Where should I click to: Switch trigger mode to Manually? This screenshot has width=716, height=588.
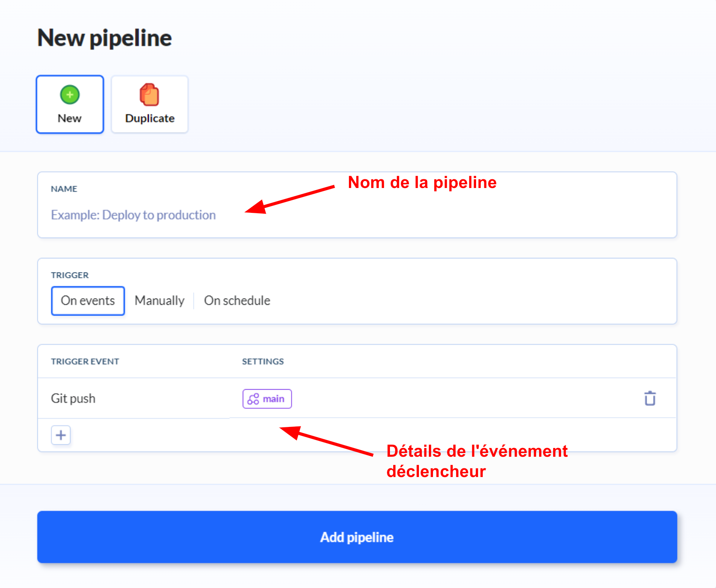(160, 301)
